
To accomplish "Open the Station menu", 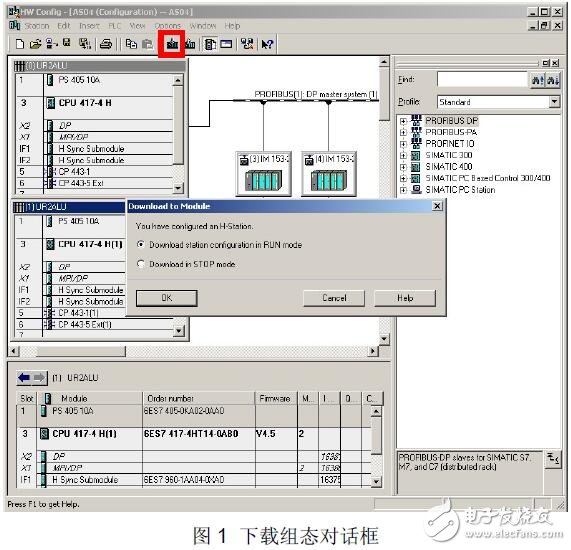I will [37, 26].
